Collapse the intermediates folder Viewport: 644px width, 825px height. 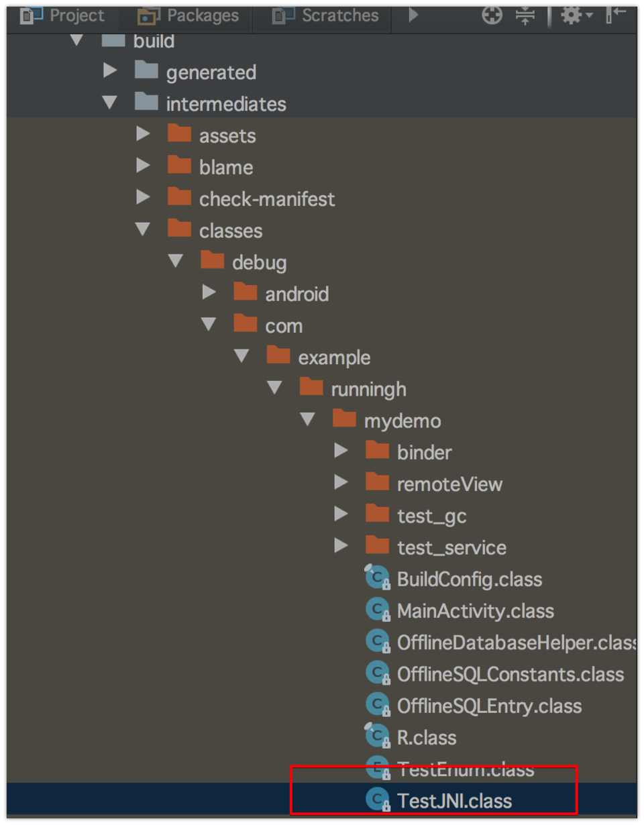(x=109, y=103)
